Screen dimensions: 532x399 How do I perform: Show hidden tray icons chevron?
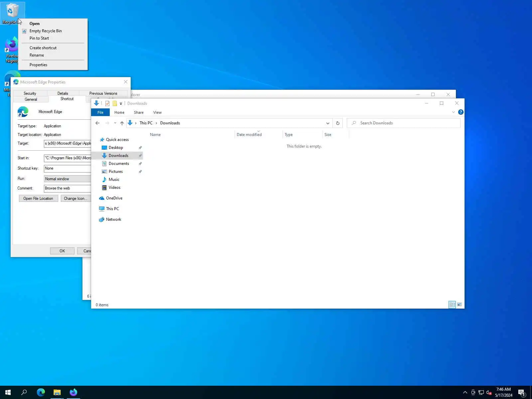pyautogui.click(x=465, y=392)
